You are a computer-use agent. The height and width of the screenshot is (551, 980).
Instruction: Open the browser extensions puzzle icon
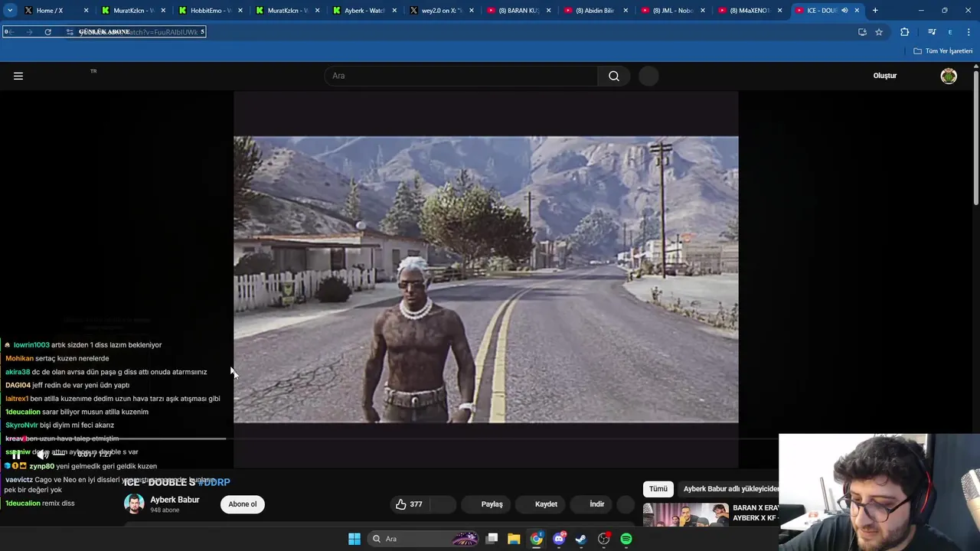pos(904,32)
